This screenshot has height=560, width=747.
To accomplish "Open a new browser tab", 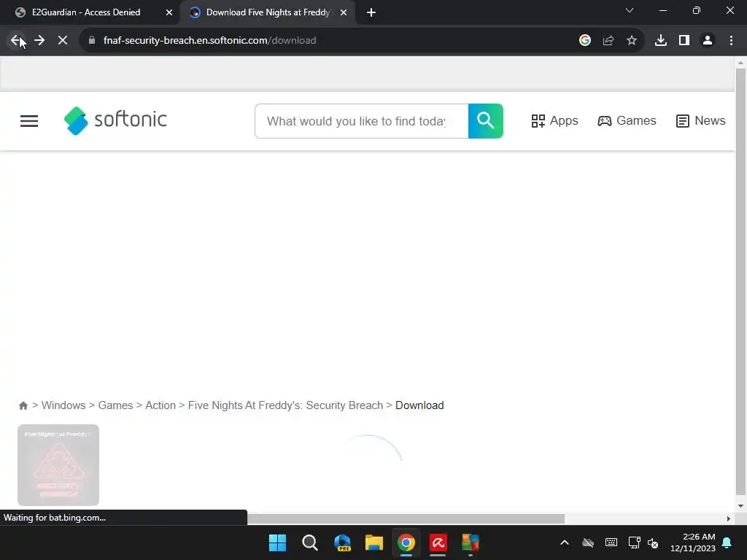I will click(371, 12).
